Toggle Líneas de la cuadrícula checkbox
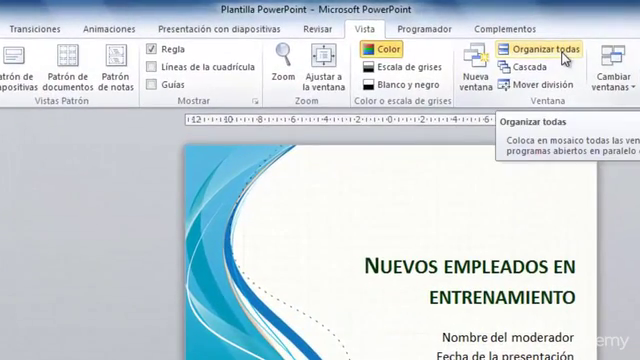640x360 pixels. click(x=151, y=67)
